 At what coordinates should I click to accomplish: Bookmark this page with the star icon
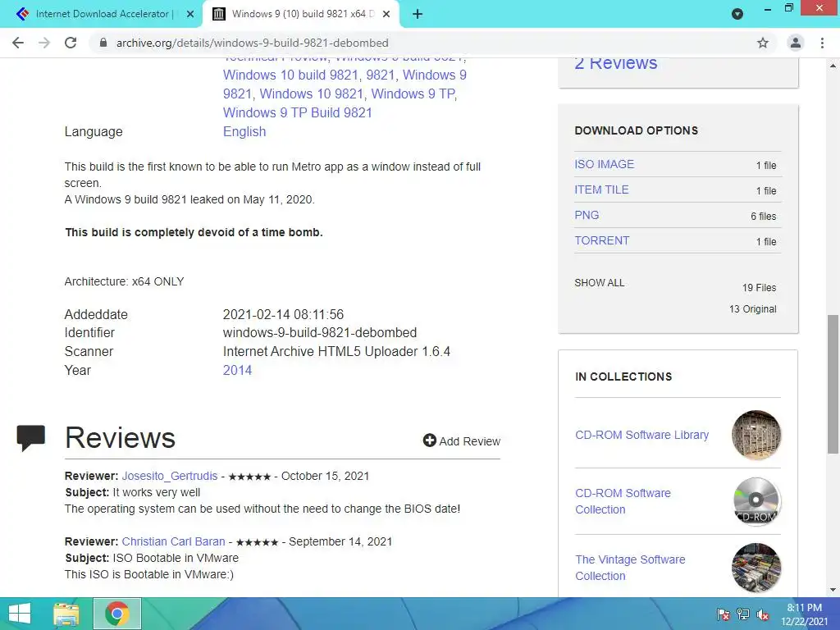click(x=763, y=43)
